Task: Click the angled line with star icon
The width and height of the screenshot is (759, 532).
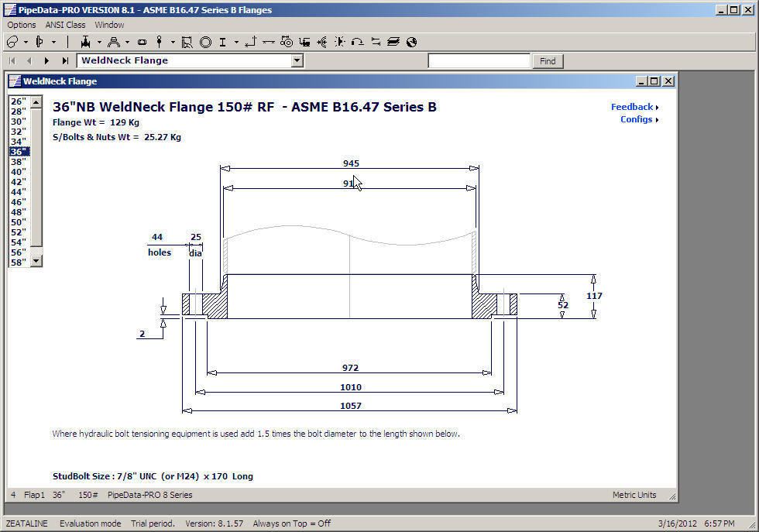Action: (250, 42)
